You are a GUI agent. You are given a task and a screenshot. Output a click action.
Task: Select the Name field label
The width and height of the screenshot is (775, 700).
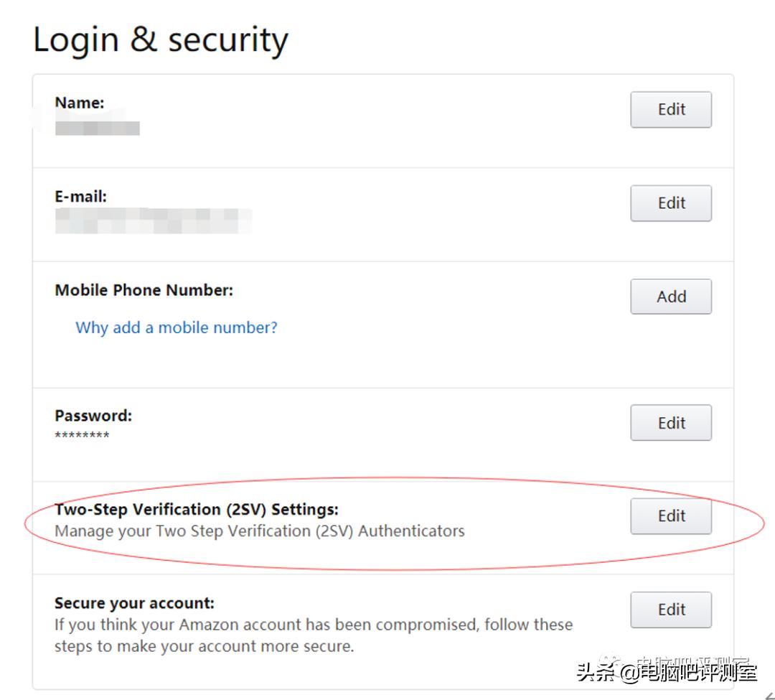point(80,103)
